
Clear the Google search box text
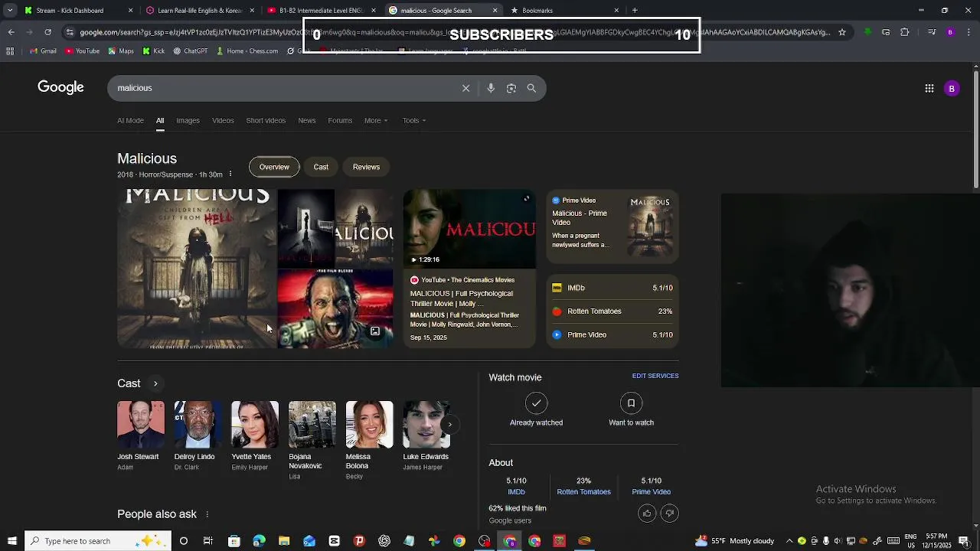pos(465,88)
